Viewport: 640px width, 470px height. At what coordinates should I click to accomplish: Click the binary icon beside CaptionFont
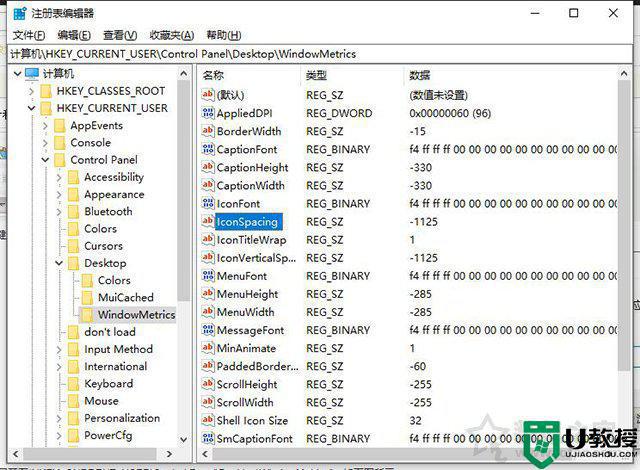[208, 149]
